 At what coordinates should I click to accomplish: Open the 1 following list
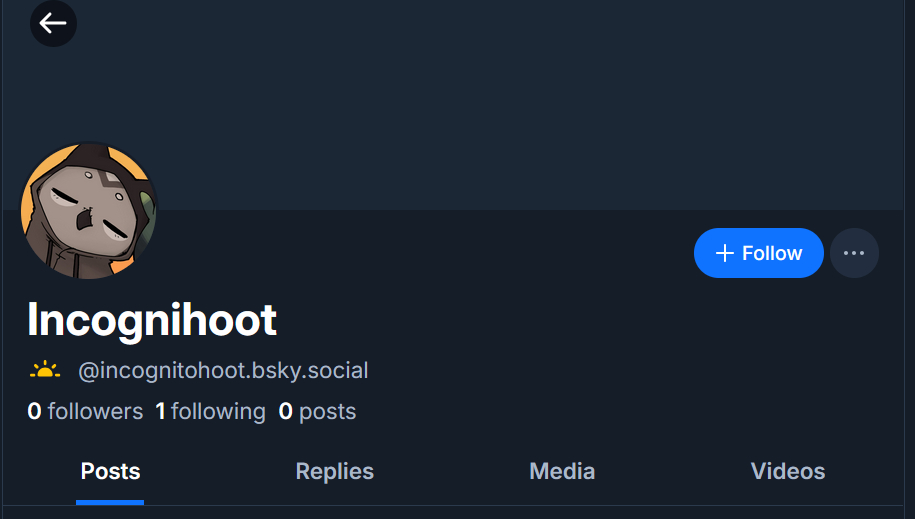tap(210, 411)
